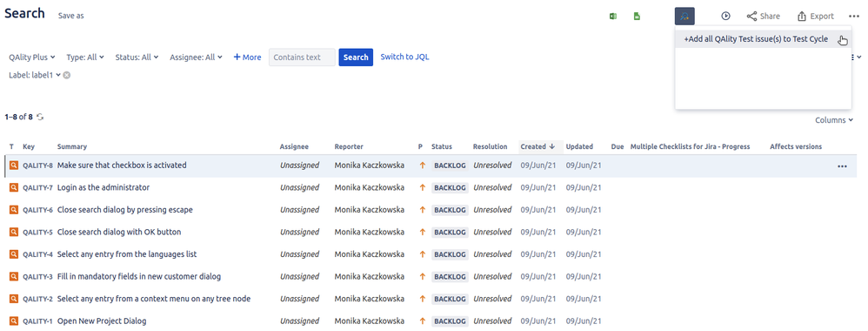
Task: Click the test type icon for QALITY-6
Action: pos(14,210)
